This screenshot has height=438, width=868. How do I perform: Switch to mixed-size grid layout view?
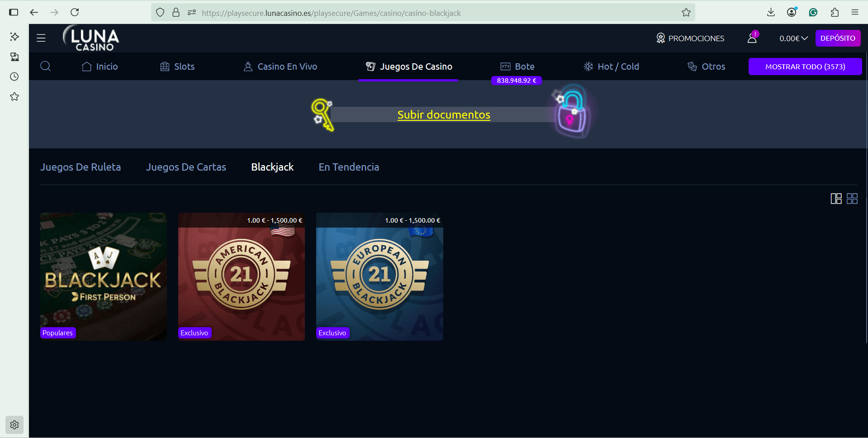click(x=836, y=199)
